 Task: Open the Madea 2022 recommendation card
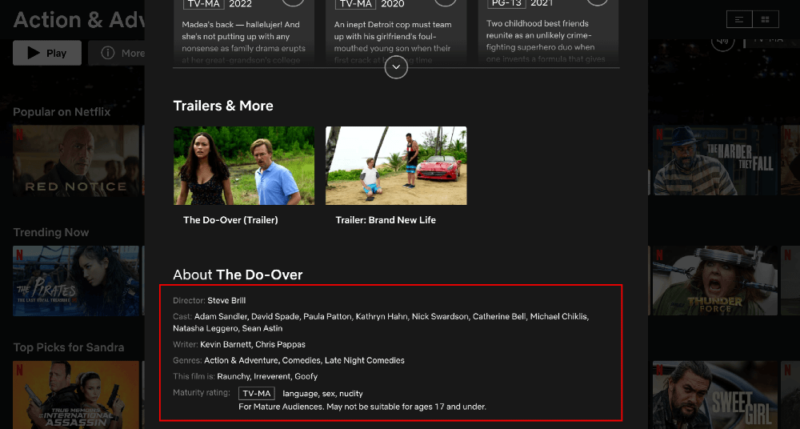coord(244,32)
